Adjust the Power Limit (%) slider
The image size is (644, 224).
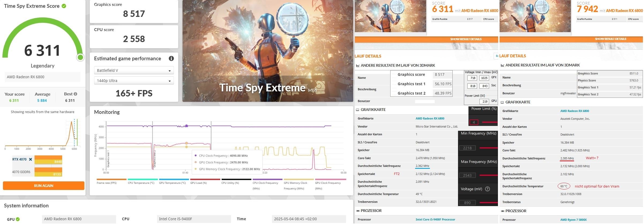pos(489,122)
